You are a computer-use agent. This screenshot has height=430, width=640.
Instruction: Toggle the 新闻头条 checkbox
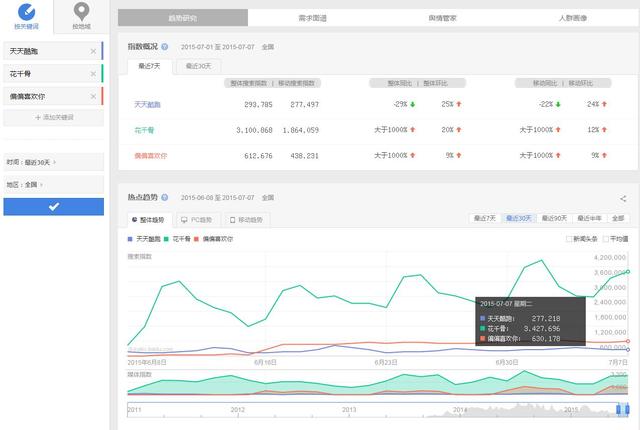click(x=569, y=239)
